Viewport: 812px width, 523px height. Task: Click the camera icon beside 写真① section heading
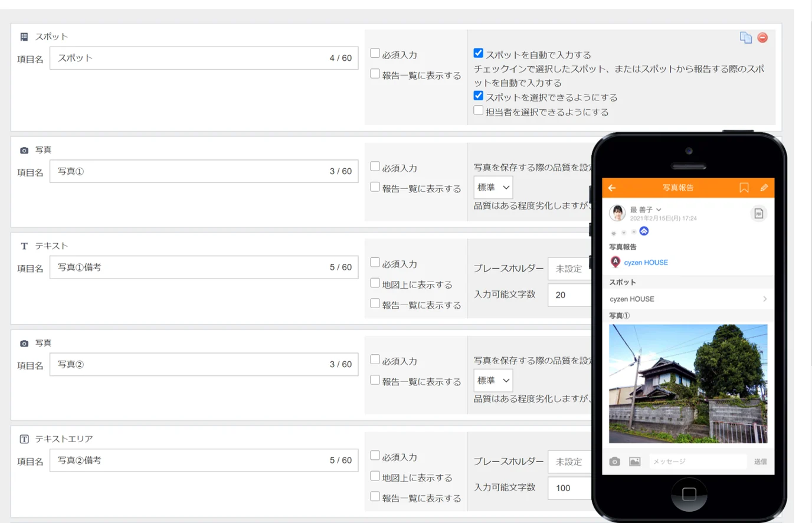pos(24,150)
